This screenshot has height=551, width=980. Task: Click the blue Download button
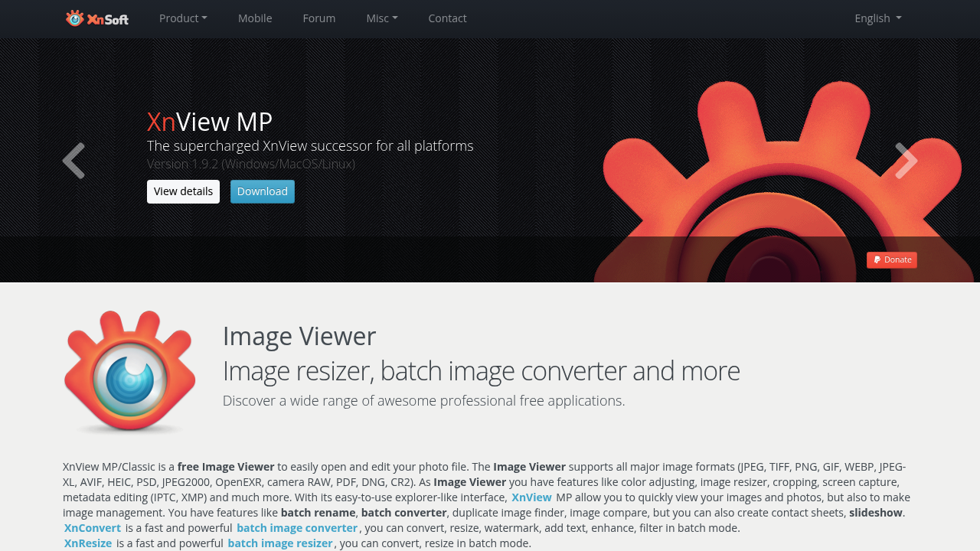click(x=263, y=191)
